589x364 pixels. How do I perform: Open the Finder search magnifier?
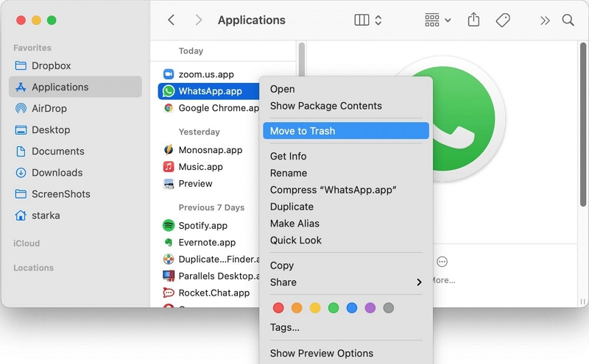(568, 20)
